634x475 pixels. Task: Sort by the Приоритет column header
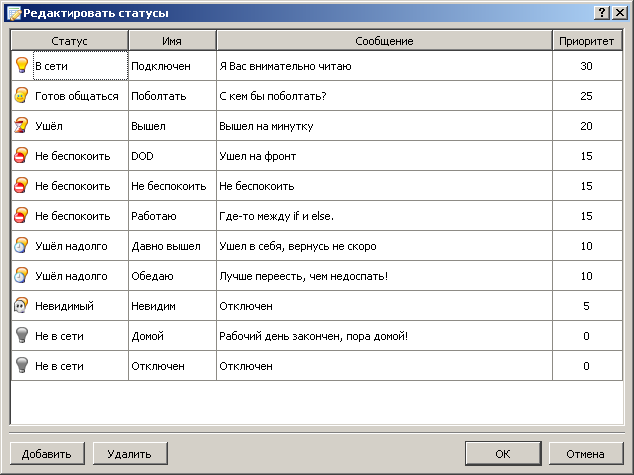pos(587,41)
